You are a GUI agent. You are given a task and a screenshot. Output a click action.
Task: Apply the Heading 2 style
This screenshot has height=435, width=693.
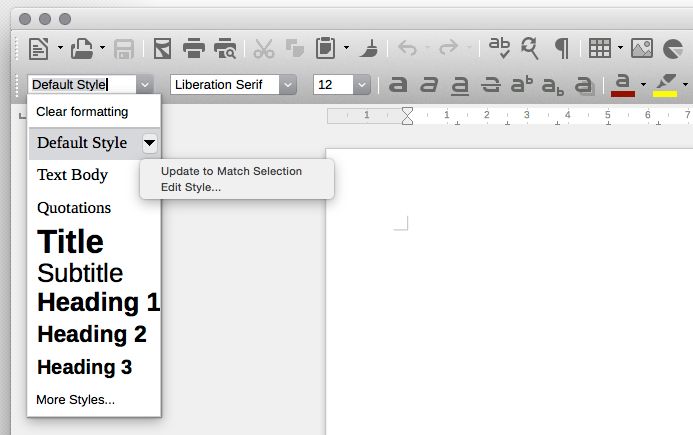94,334
